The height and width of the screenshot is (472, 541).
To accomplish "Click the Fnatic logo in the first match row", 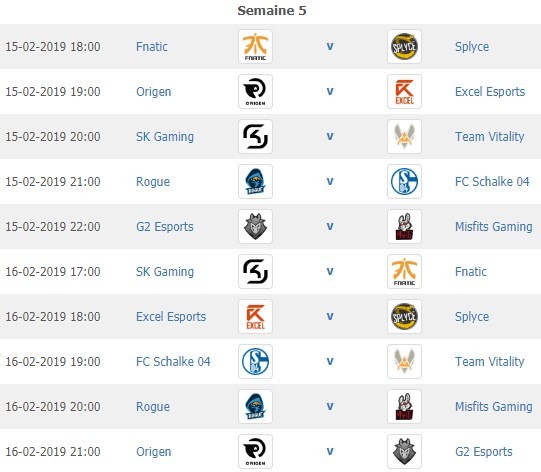I will point(255,47).
